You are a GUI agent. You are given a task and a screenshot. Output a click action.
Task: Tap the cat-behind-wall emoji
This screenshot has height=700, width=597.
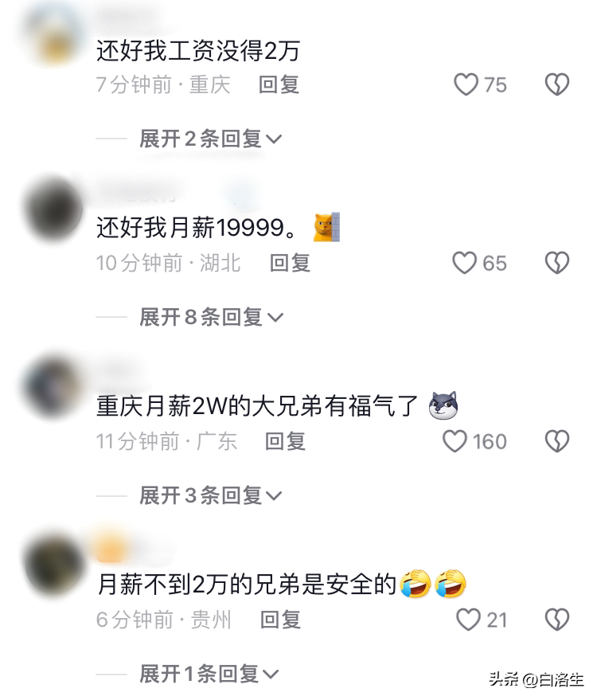[x=326, y=227]
